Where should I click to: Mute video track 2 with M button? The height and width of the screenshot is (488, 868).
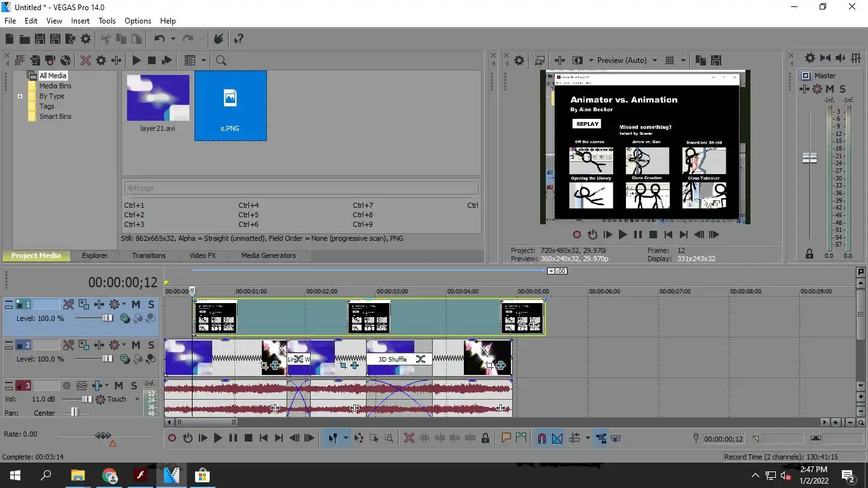click(136, 345)
